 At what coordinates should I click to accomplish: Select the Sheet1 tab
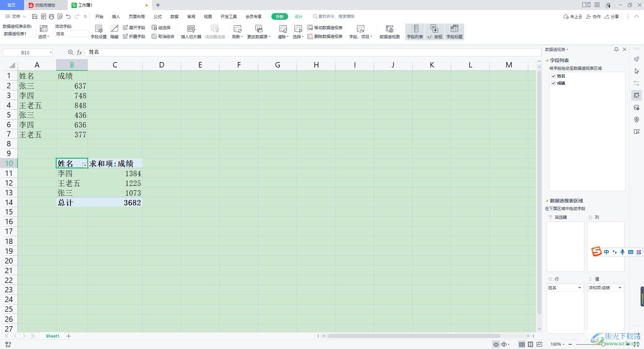[53, 336]
